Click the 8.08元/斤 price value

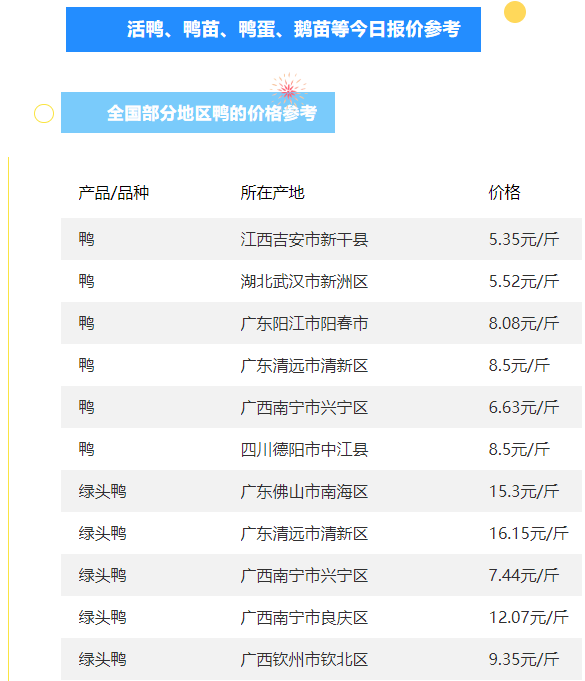pyautogui.click(x=524, y=323)
